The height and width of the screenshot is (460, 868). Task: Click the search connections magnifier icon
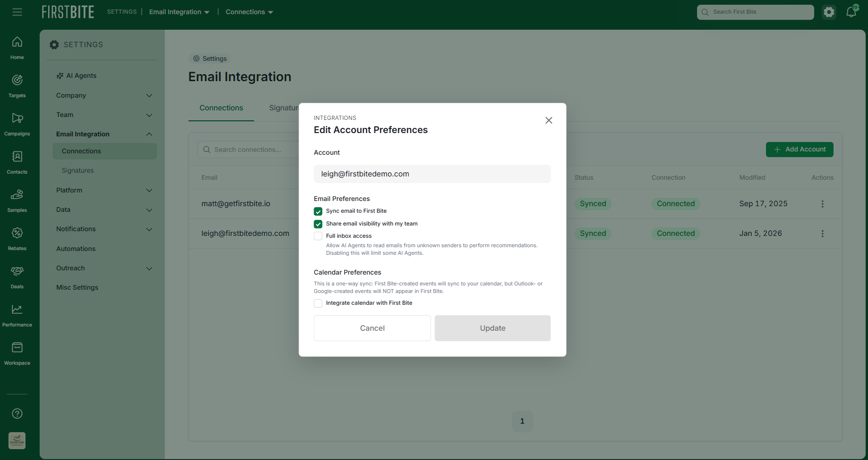(207, 150)
